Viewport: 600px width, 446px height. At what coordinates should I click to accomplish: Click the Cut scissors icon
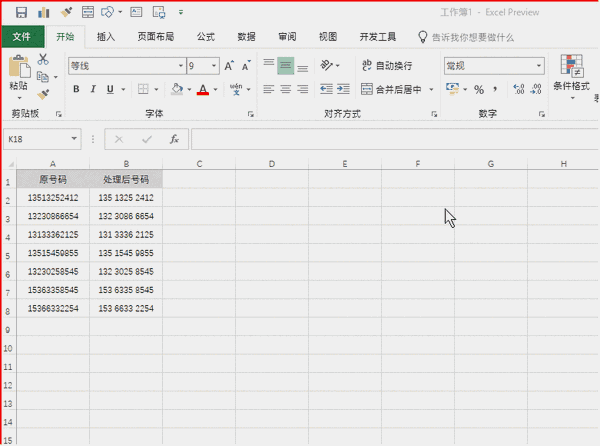coord(43,59)
